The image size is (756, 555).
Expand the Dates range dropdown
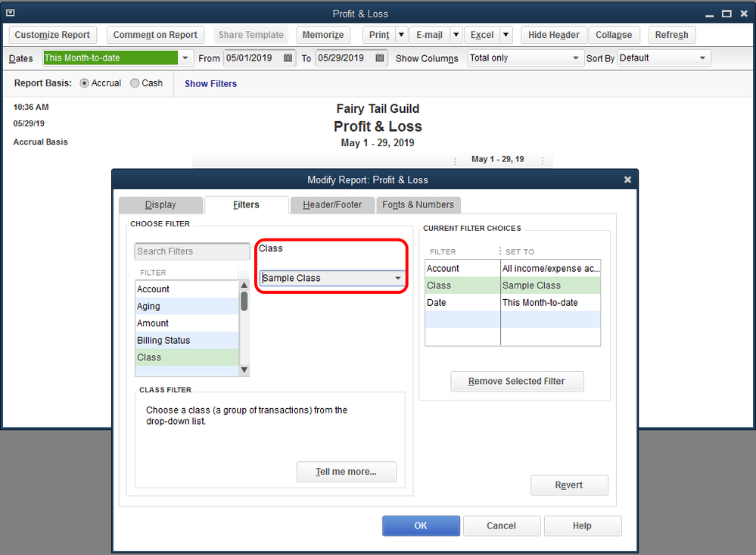pyautogui.click(x=185, y=58)
